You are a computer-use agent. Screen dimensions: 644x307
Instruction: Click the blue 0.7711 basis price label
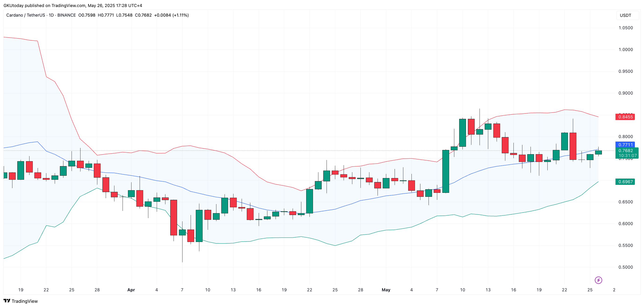click(625, 145)
